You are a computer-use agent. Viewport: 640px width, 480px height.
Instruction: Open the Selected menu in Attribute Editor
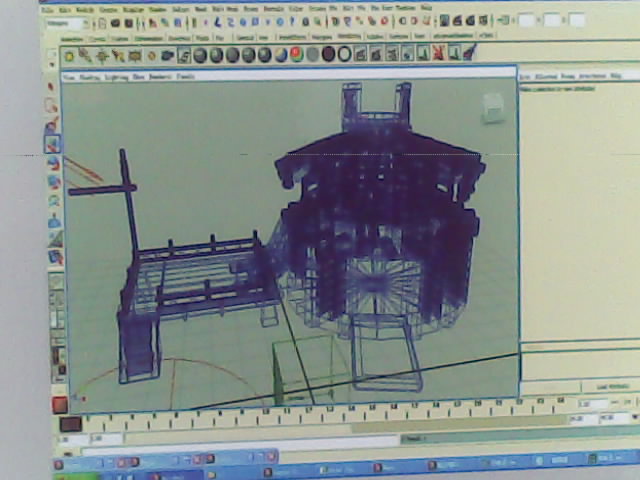point(544,76)
